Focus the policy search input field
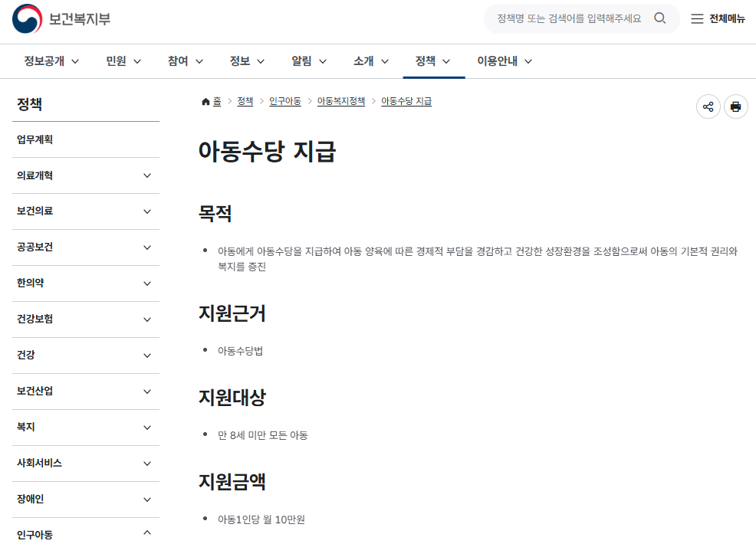The image size is (756, 544). [569, 18]
